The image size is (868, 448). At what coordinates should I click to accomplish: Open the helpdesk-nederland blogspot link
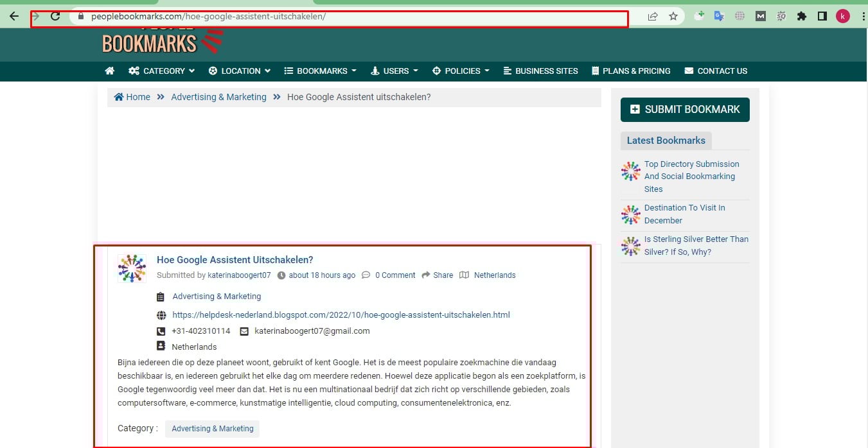(x=341, y=315)
